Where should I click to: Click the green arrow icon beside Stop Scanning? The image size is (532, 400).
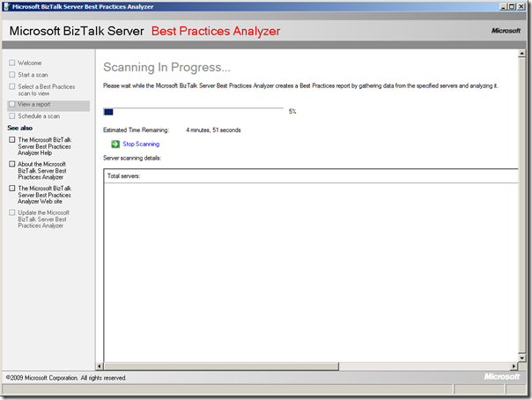pos(115,144)
